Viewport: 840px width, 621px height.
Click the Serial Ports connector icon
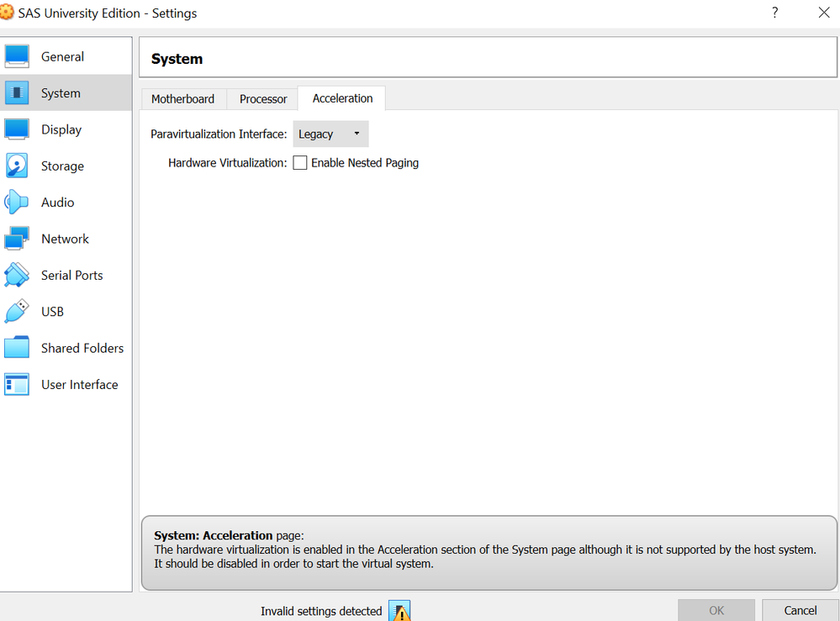point(17,275)
